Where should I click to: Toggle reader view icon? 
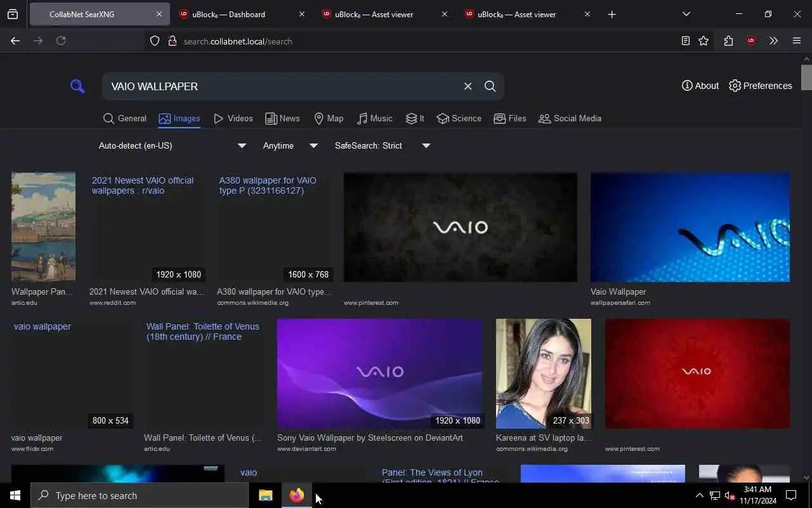pos(686,41)
